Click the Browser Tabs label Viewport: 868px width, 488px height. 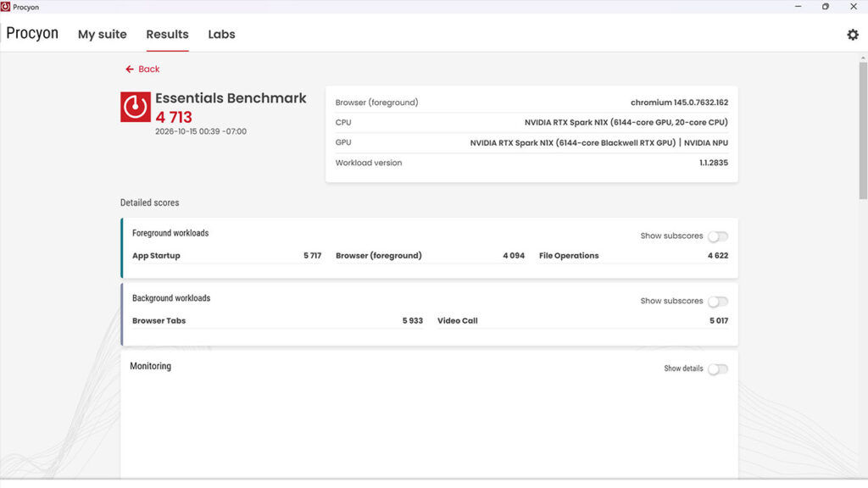(159, 321)
